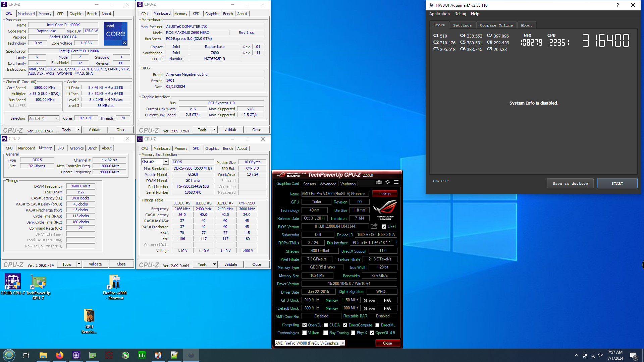Click the silver-green sphere taskbar icon
Viewport: 644px width, 362px height.
[x=125, y=355]
